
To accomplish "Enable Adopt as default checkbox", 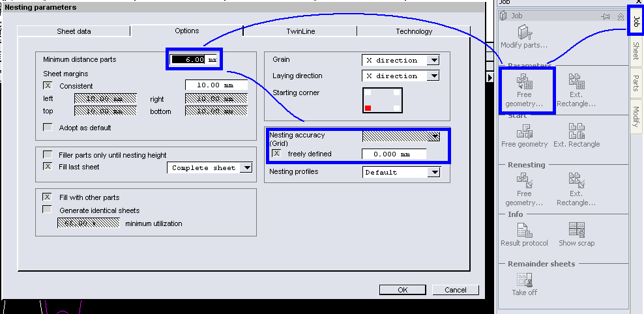I will pos(48,127).
